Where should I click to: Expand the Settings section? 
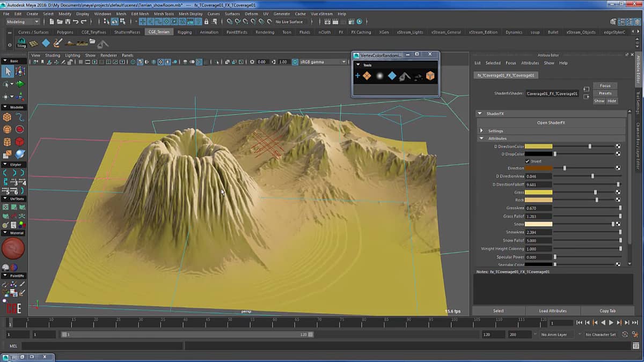(x=481, y=131)
